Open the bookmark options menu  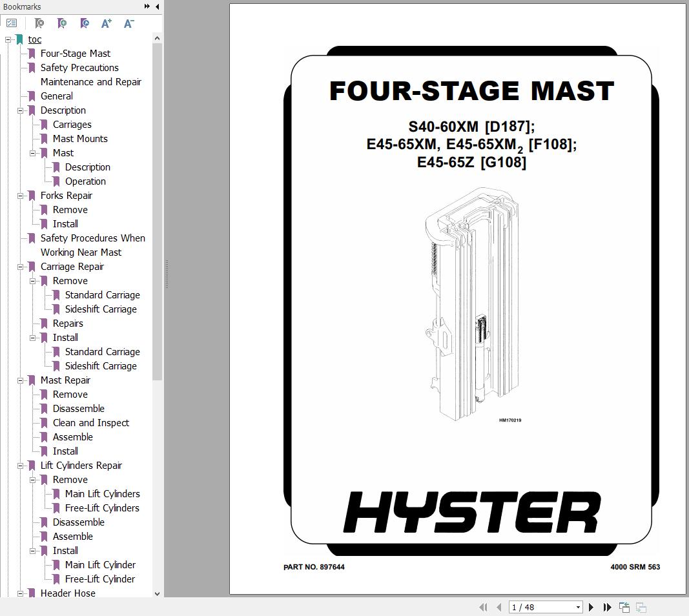click(12, 23)
